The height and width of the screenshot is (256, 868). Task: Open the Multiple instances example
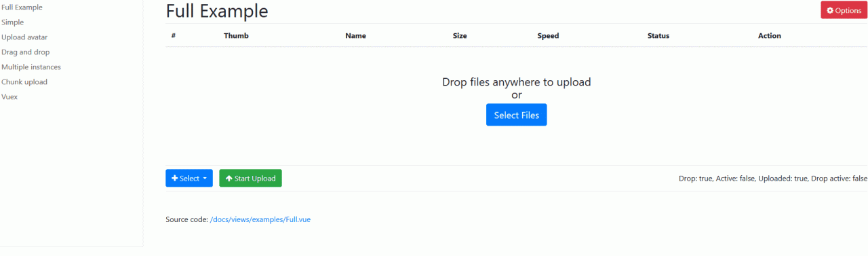point(31,67)
